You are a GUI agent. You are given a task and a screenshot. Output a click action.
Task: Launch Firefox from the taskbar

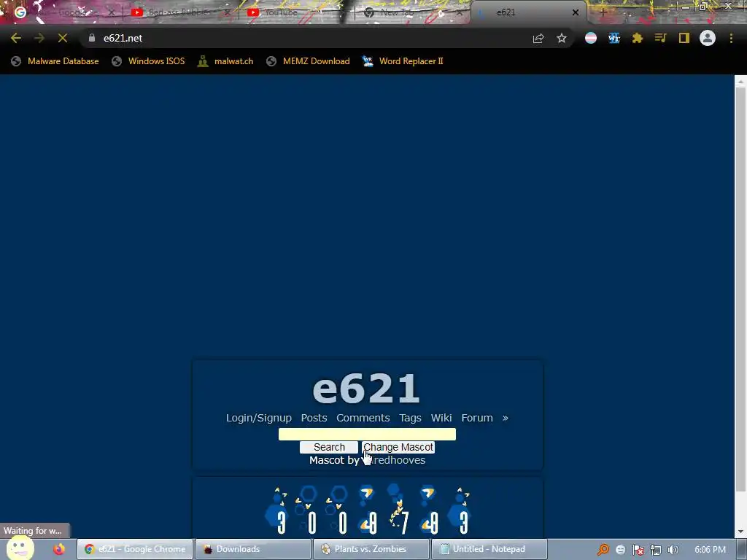[59, 549]
